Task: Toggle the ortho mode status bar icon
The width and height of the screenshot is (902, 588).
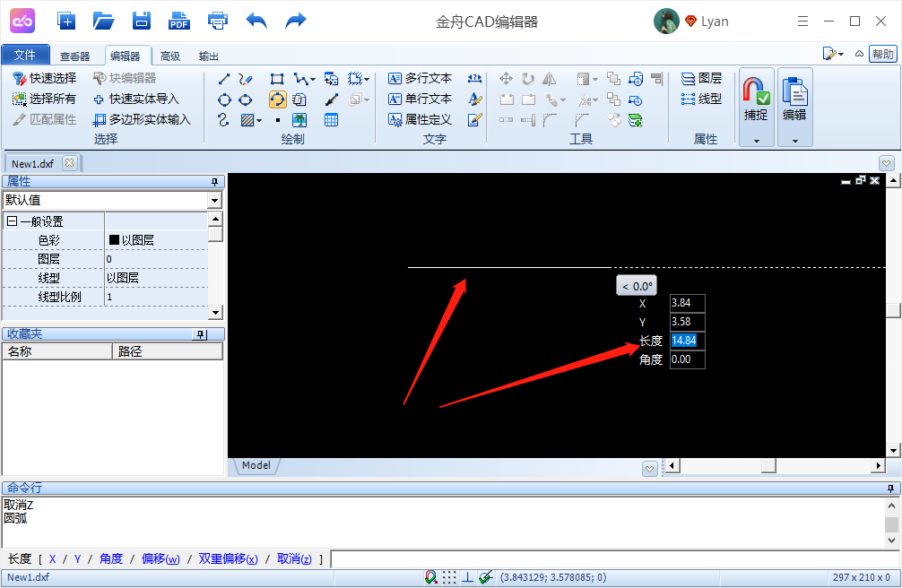Action: 467,578
